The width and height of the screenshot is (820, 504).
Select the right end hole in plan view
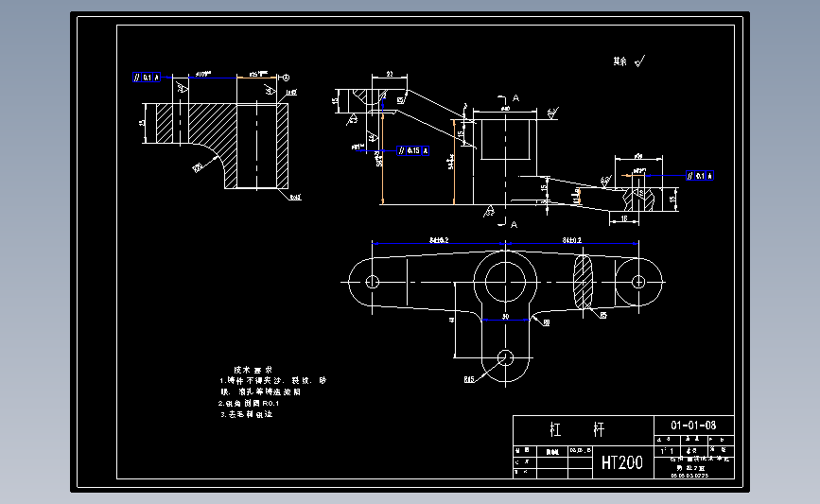638,282
